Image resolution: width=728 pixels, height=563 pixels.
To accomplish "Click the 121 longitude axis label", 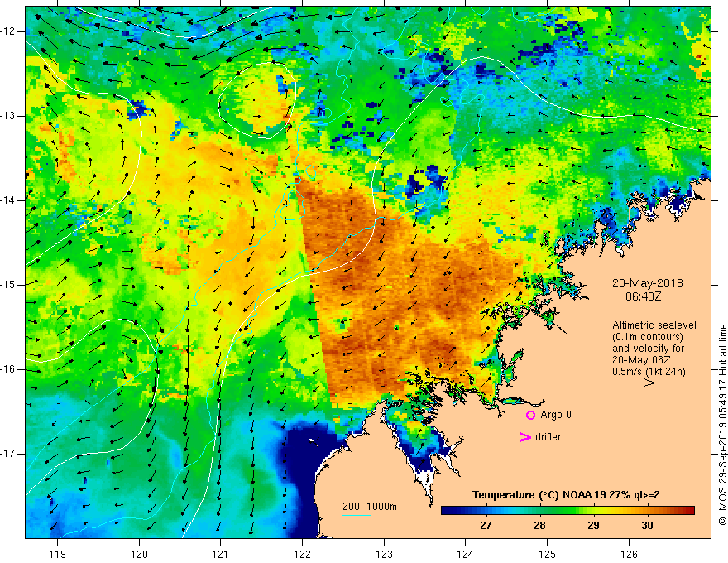I will click(221, 554).
